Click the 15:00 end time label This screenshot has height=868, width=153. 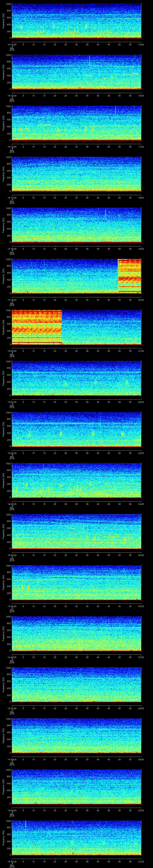(x=141, y=44)
